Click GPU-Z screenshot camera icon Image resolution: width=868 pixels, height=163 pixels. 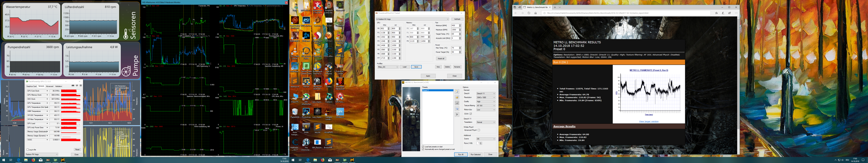(x=73, y=86)
